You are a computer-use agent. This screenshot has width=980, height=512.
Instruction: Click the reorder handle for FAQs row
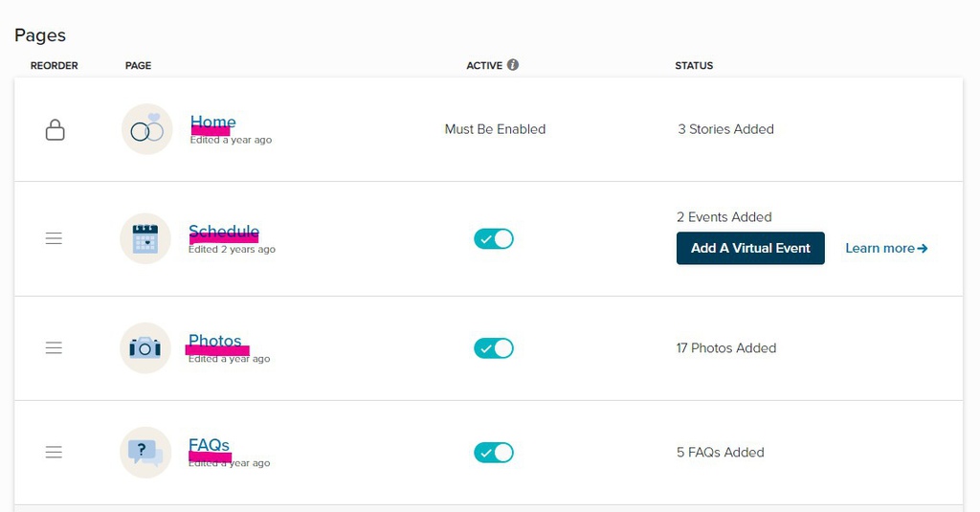pos(54,452)
